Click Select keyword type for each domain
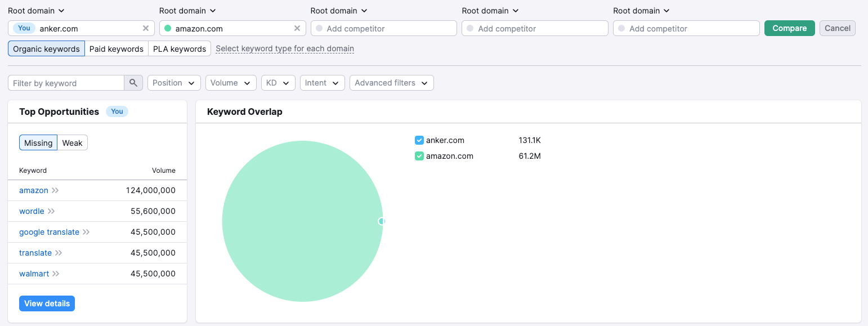 point(285,49)
